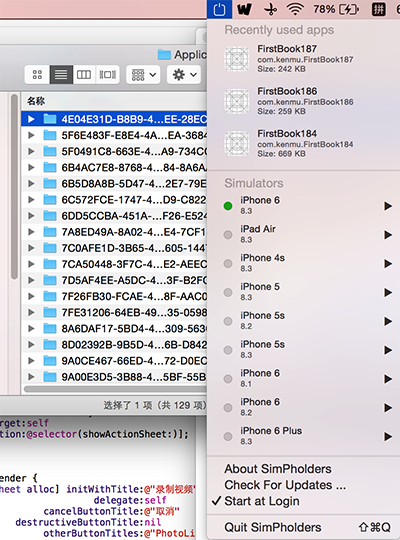Expand the 5F6E483F-E8E4 folder disclosure triangle
The width and height of the screenshot is (400, 540).
(31, 135)
